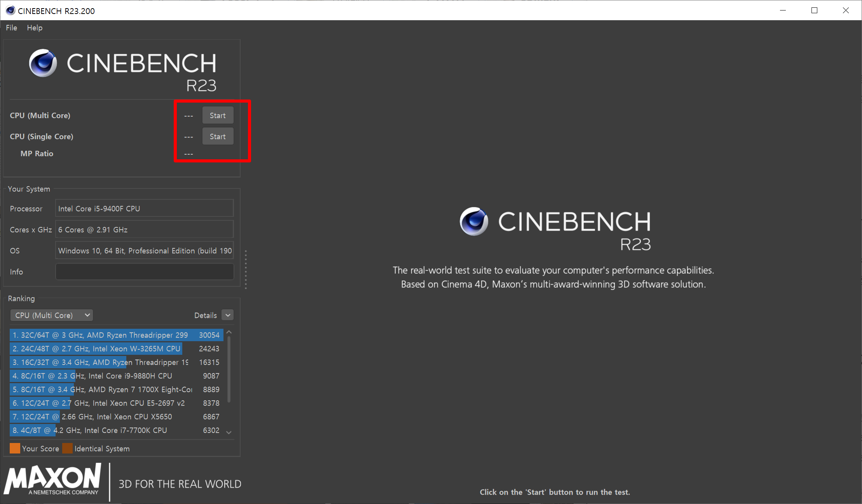
Task: Select the AMD Ryzen Threadripper 30054 entry
Action: 116,335
